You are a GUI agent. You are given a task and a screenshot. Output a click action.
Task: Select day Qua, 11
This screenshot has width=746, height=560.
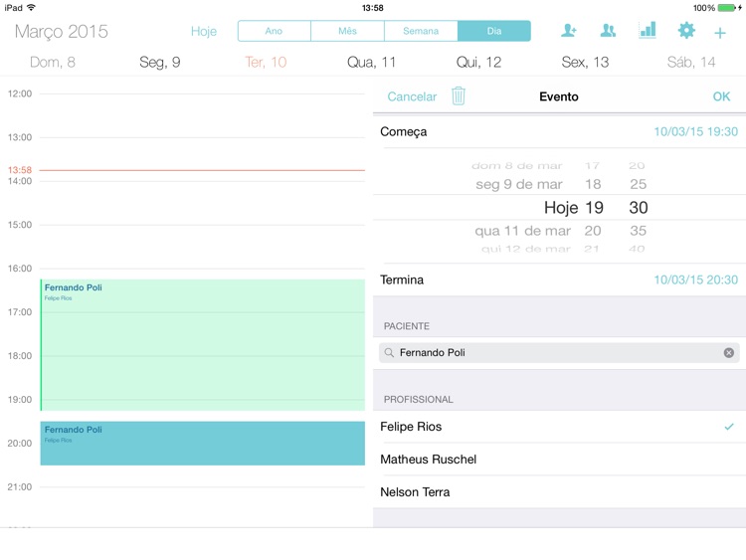(x=372, y=63)
